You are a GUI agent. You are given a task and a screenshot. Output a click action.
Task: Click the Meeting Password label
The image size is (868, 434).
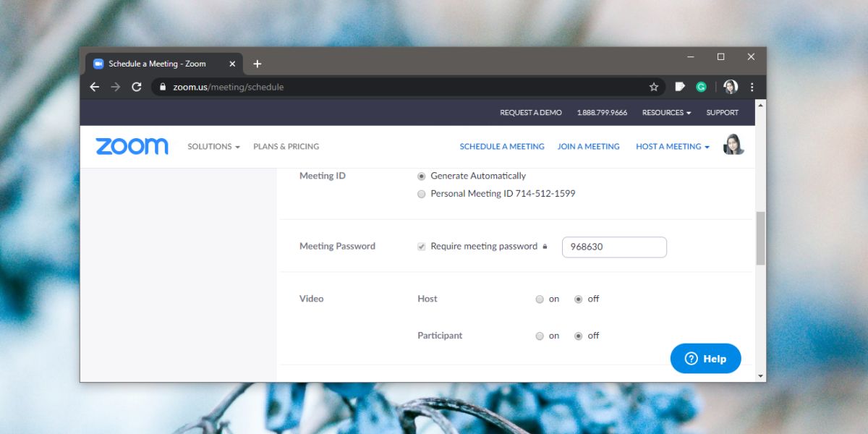click(x=337, y=247)
